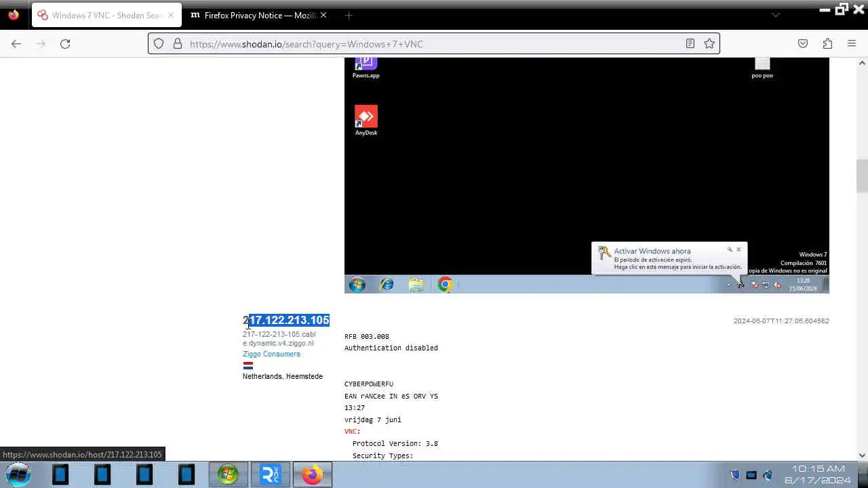Close the Windows 7 VNC Shodan tab
This screenshot has width=868, height=488.
[170, 15]
